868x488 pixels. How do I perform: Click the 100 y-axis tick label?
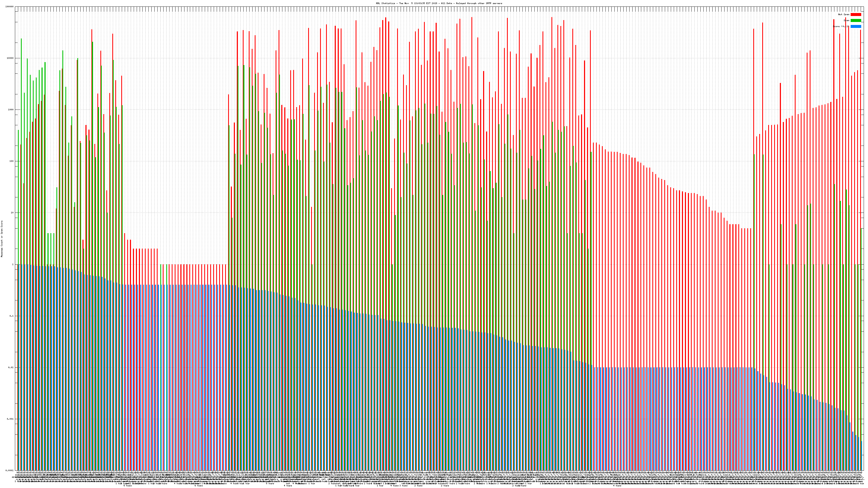[x=11, y=161]
